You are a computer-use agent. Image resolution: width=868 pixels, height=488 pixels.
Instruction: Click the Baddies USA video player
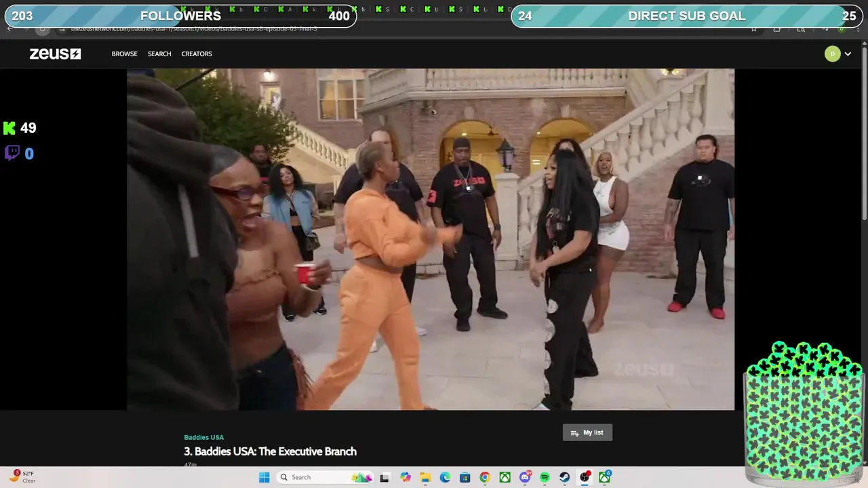[x=431, y=239]
